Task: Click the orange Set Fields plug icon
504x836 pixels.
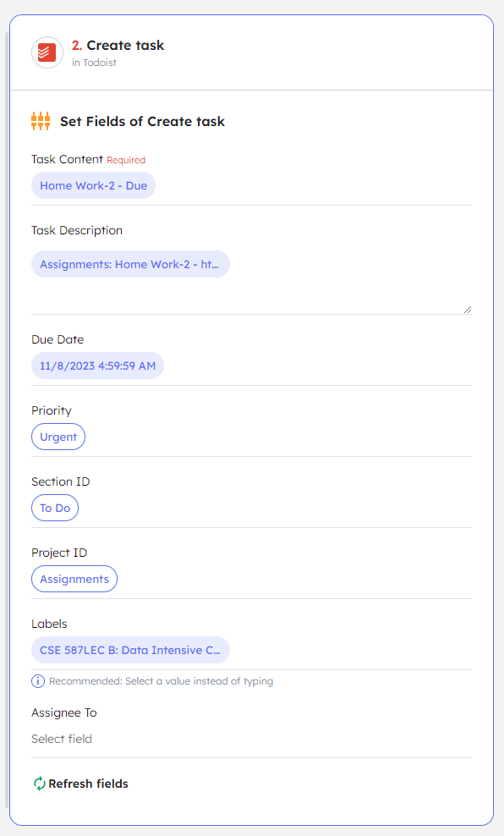Action: (41, 121)
